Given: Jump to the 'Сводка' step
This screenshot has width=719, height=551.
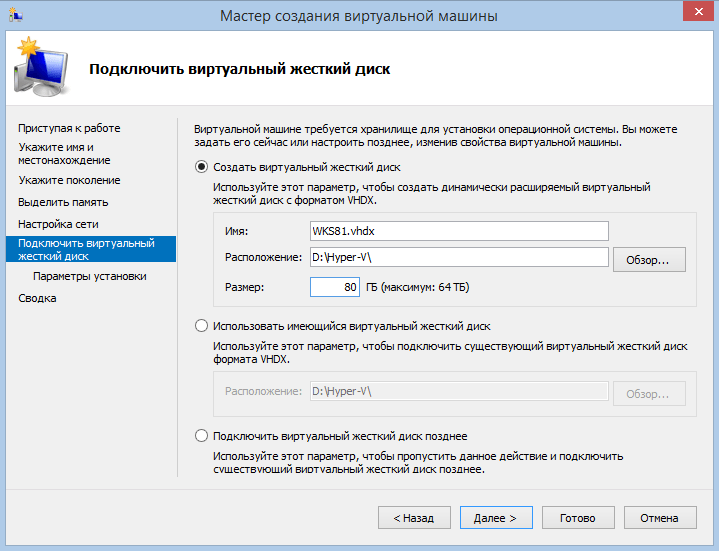Looking at the screenshot, I should pos(37,298).
